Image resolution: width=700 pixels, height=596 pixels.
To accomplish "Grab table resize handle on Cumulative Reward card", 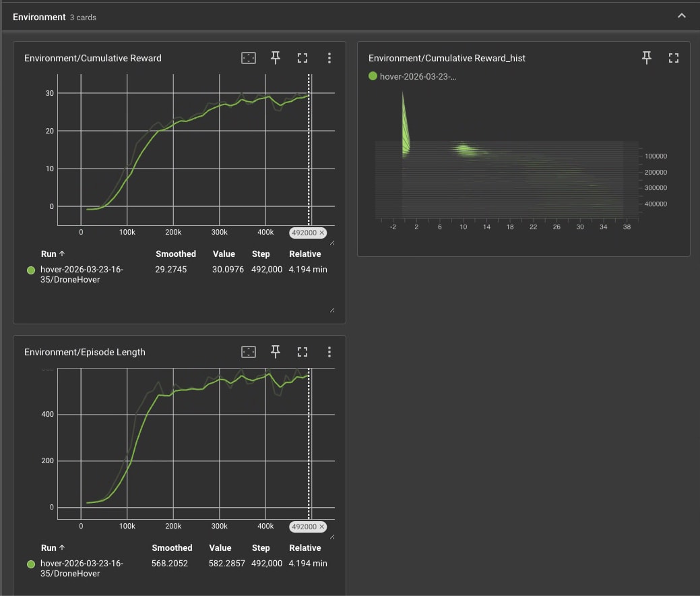I will coord(332,310).
